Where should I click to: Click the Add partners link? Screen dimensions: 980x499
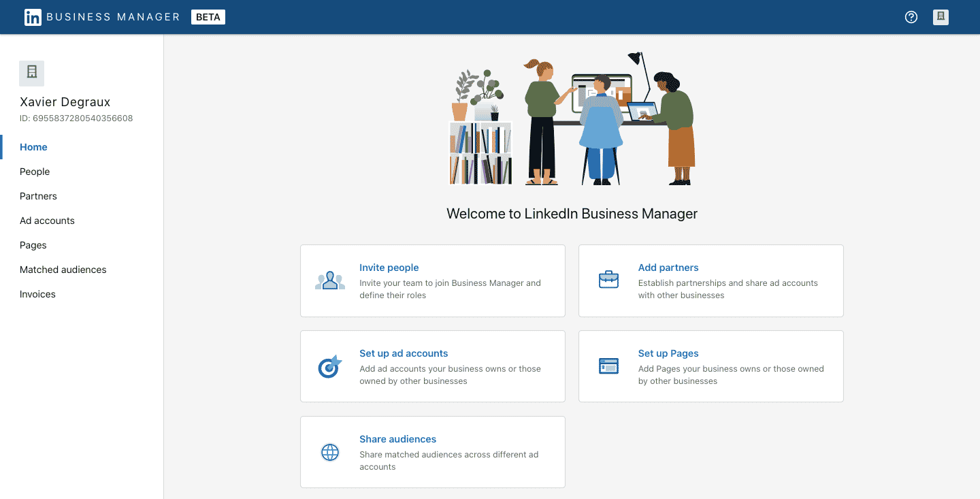[668, 268]
